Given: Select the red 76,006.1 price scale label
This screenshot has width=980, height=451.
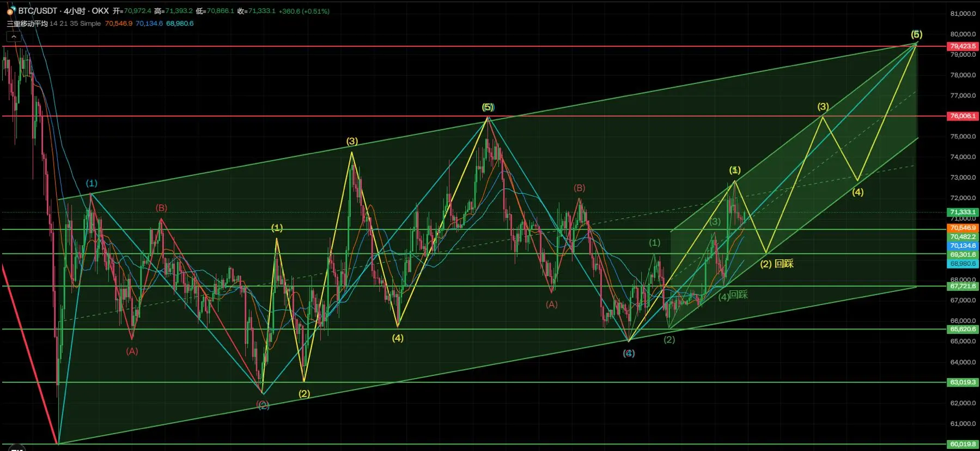Looking at the screenshot, I should [963, 116].
